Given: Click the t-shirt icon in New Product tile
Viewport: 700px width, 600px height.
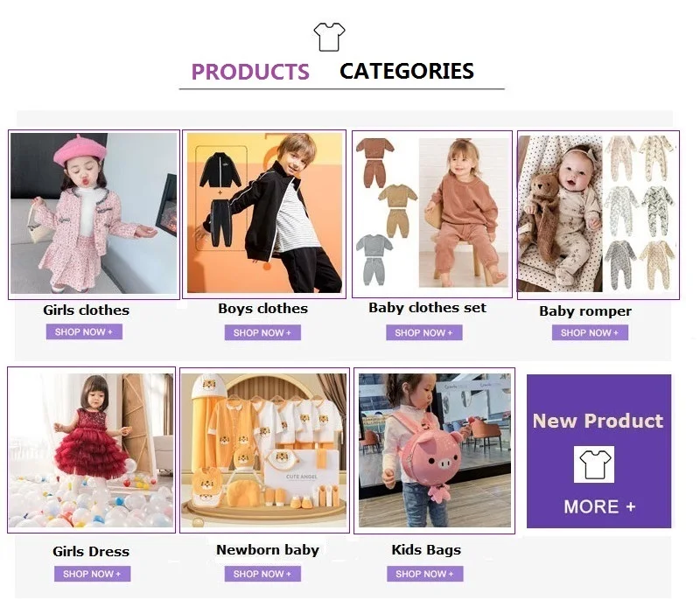Looking at the screenshot, I should [x=594, y=464].
